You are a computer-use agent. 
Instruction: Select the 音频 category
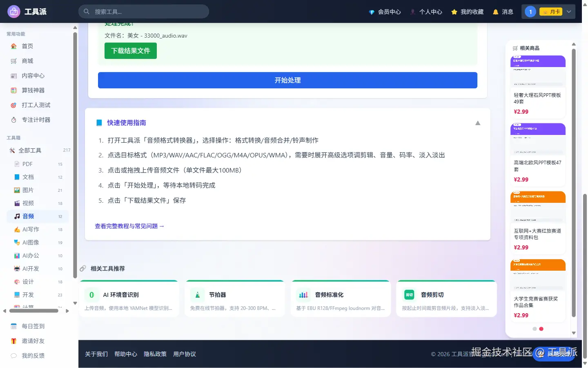click(38, 216)
